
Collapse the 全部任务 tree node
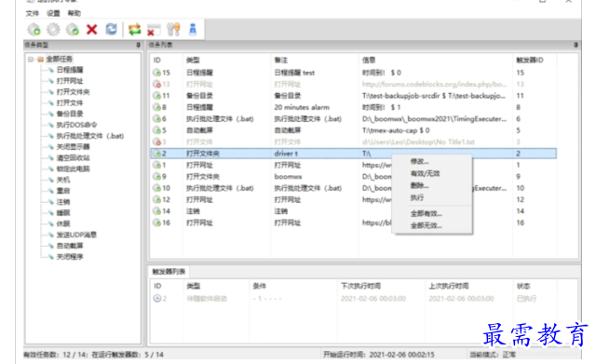pyautogui.click(x=31, y=59)
